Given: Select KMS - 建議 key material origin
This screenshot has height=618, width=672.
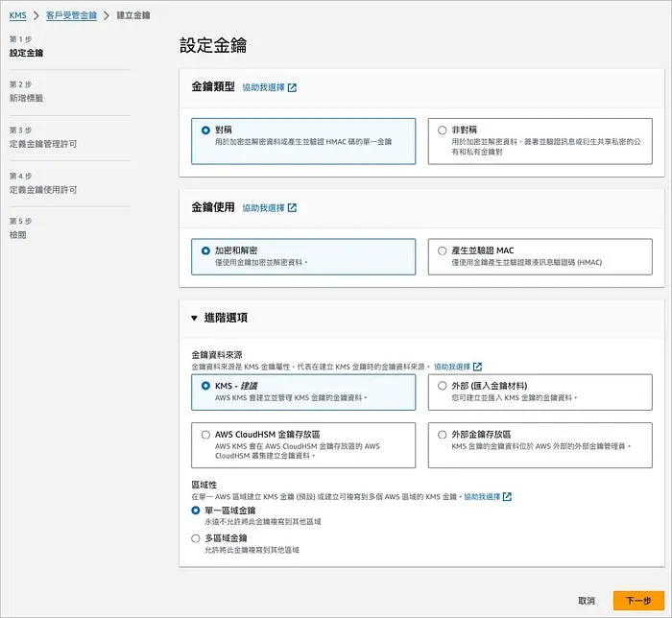Looking at the screenshot, I should pyautogui.click(x=303, y=392).
